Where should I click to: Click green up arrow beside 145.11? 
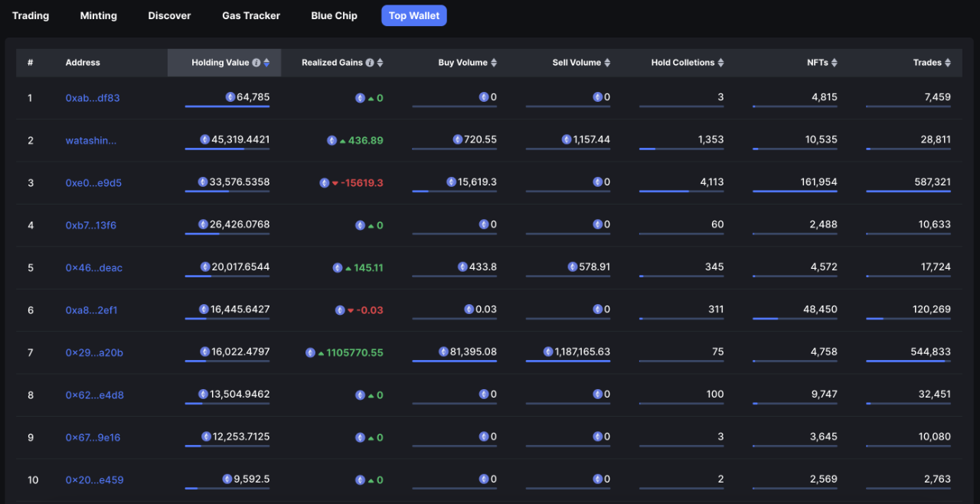pos(348,268)
